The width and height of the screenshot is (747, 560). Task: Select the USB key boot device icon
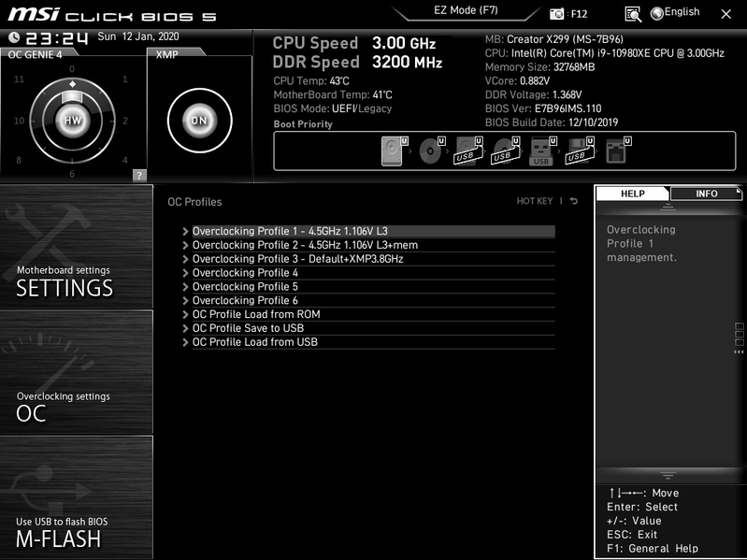click(543, 151)
